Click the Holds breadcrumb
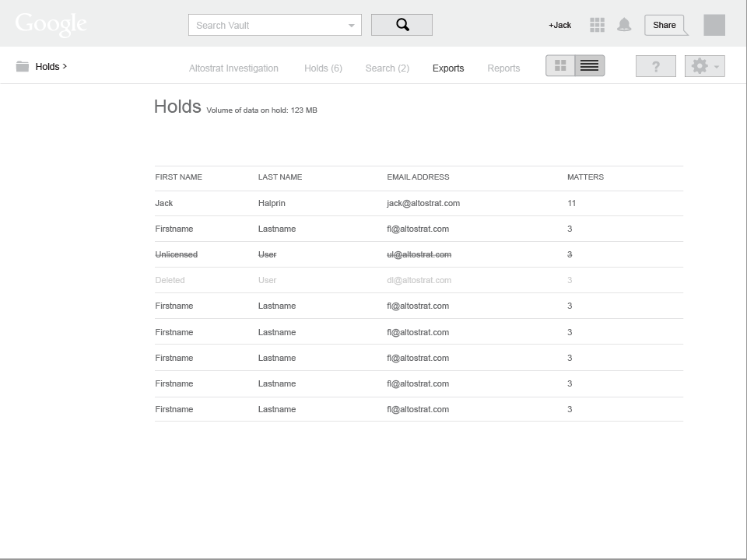The height and width of the screenshot is (560, 747). (x=51, y=67)
